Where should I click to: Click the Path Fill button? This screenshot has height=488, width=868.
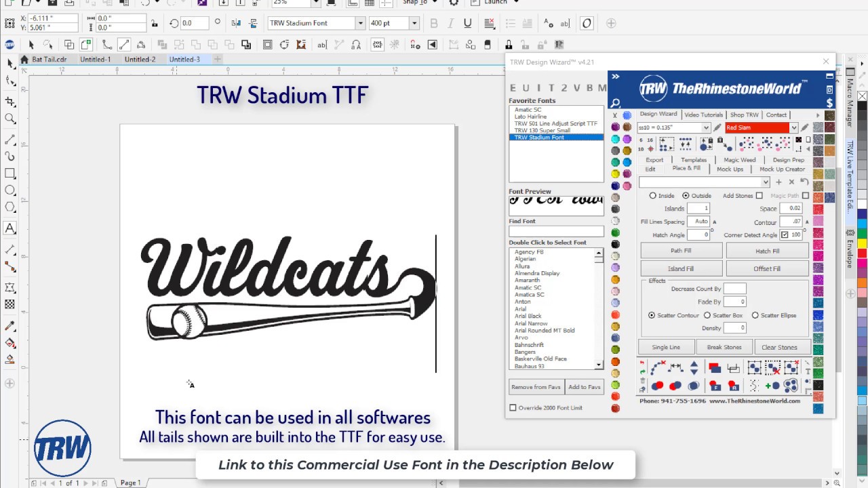[x=680, y=251]
